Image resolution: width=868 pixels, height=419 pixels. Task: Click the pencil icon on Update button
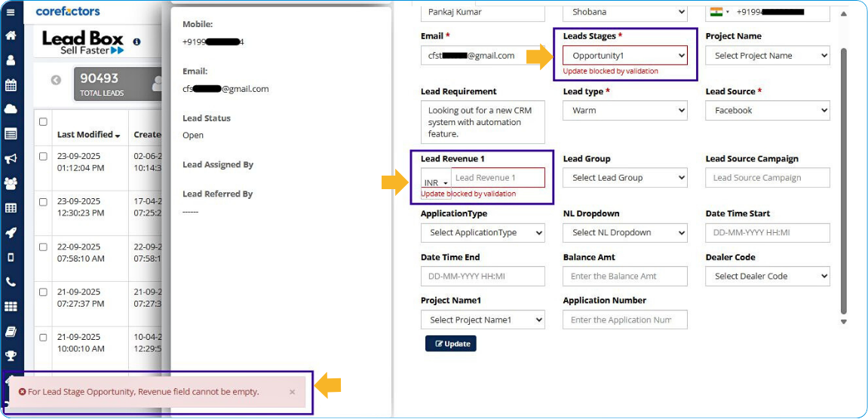click(440, 344)
